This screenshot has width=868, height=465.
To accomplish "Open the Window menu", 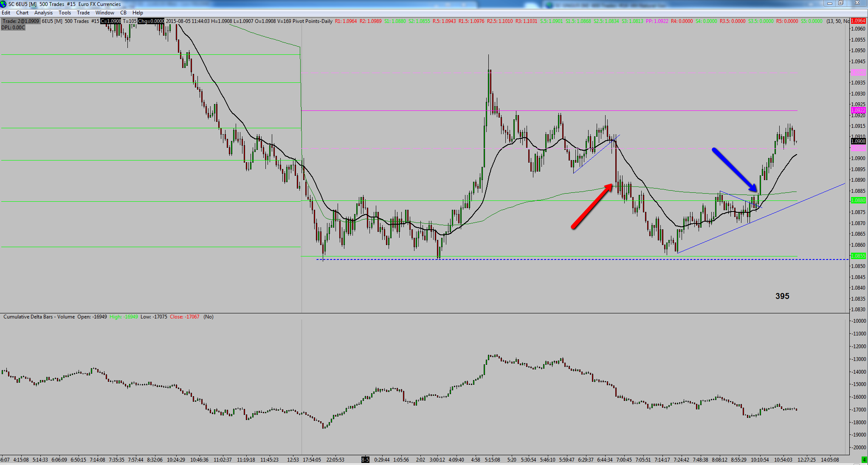I will [x=105, y=13].
